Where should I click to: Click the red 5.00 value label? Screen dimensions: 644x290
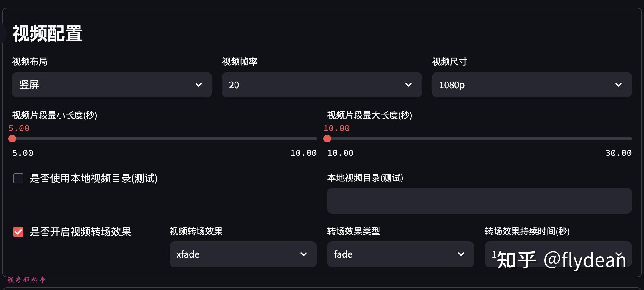(x=19, y=128)
